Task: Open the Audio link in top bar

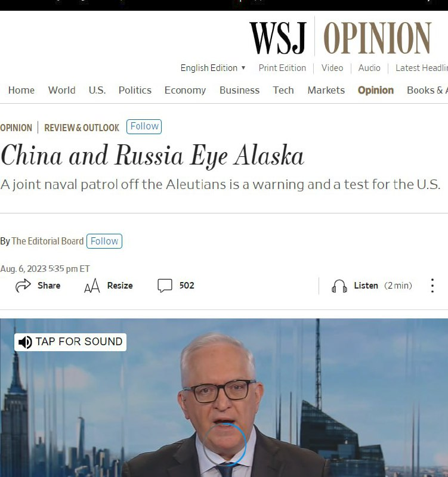Action: point(369,68)
